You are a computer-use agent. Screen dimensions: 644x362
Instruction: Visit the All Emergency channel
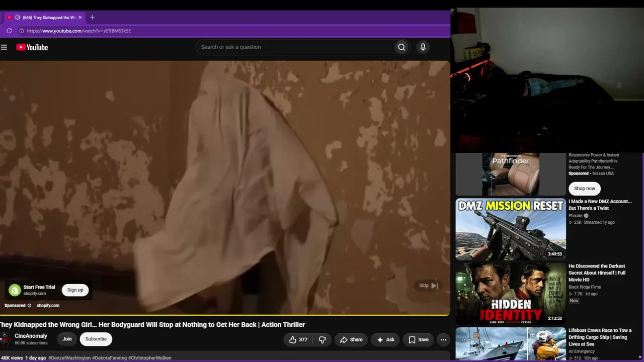coord(582,351)
